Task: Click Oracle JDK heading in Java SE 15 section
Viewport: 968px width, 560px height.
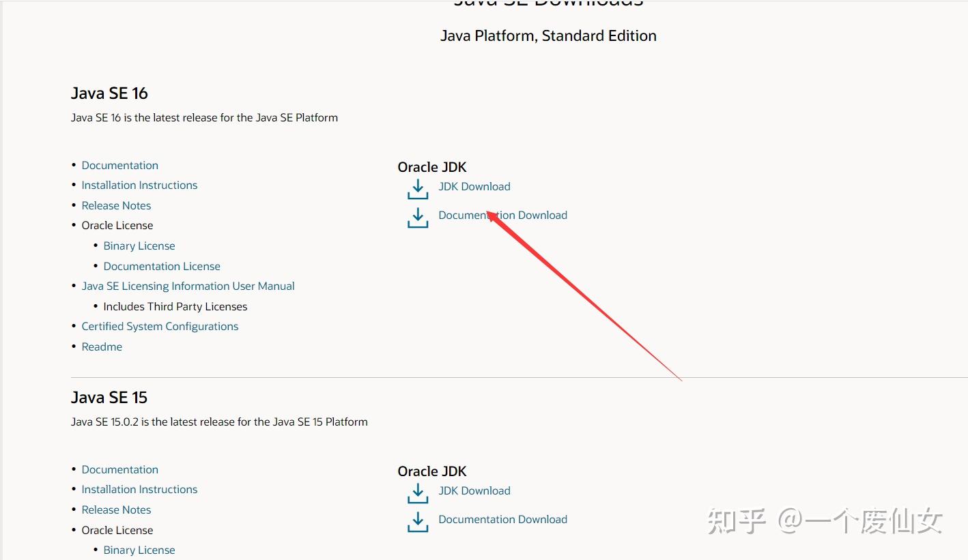Action: (432, 471)
